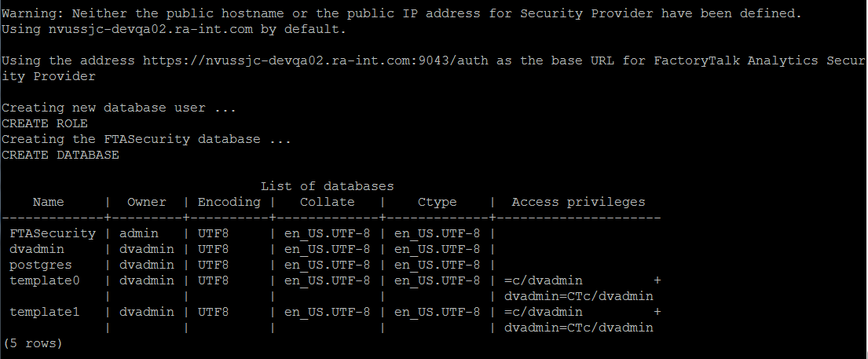Click the 'CREATE ROLE' output line
Screen dimensions: 868x359
pyautogui.click(x=45, y=123)
